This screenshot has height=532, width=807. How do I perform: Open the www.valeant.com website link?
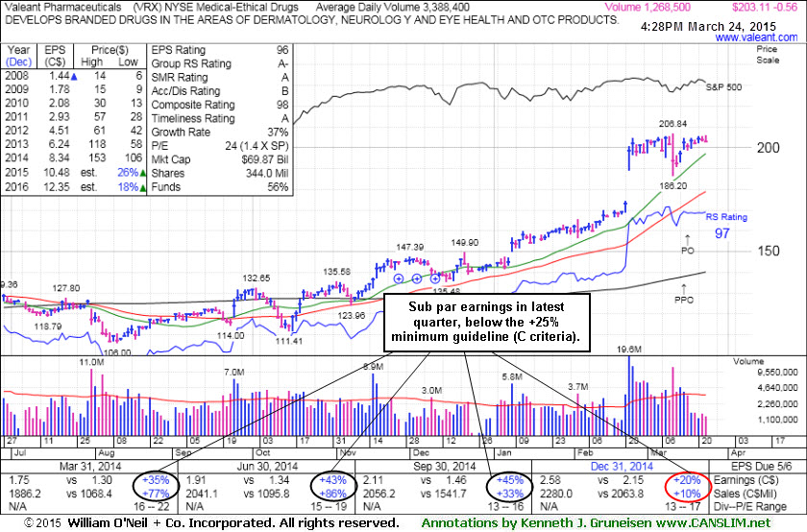point(756,37)
